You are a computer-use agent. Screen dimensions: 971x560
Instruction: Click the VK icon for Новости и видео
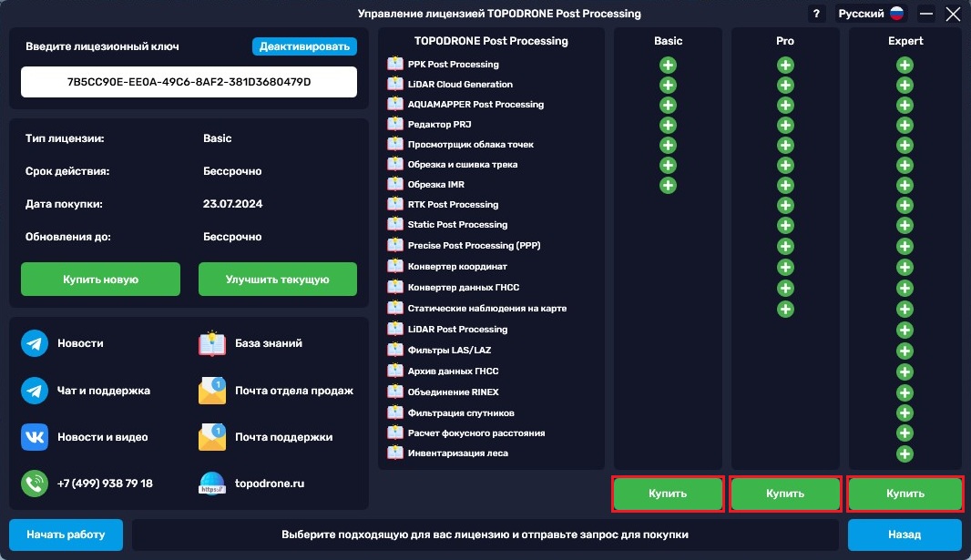click(35, 437)
